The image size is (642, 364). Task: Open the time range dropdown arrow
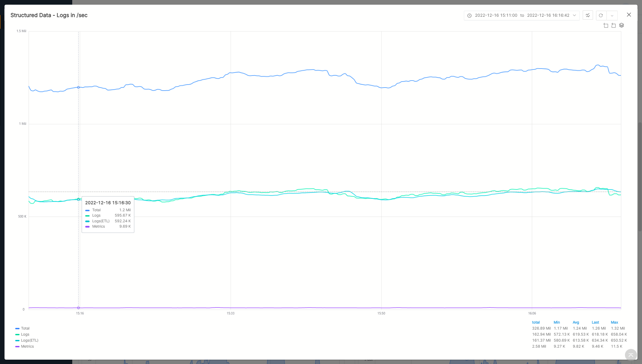click(574, 15)
